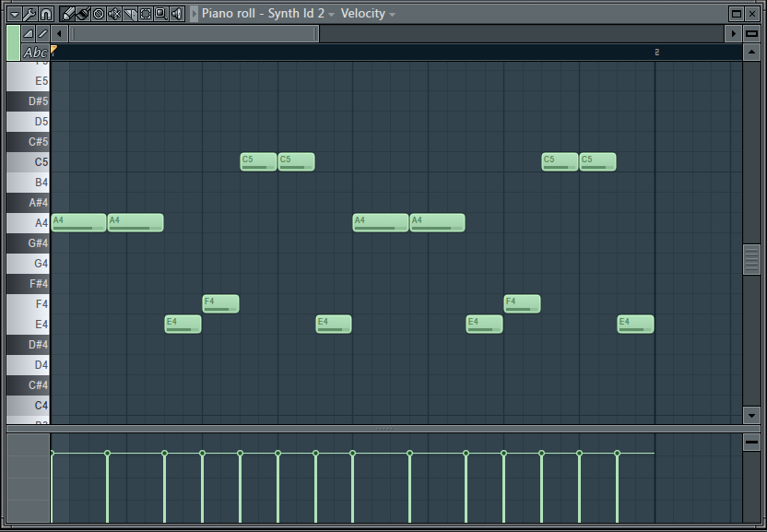The width and height of the screenshot is (767, 532).
Task: Activate the Zoom magnifier tool
Action: tap(161, 14)
